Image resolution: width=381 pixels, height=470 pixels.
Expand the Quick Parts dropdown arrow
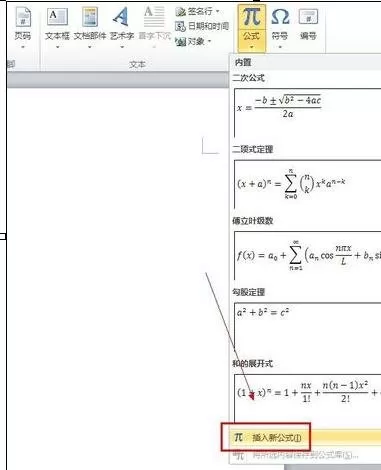coord(89,47)
